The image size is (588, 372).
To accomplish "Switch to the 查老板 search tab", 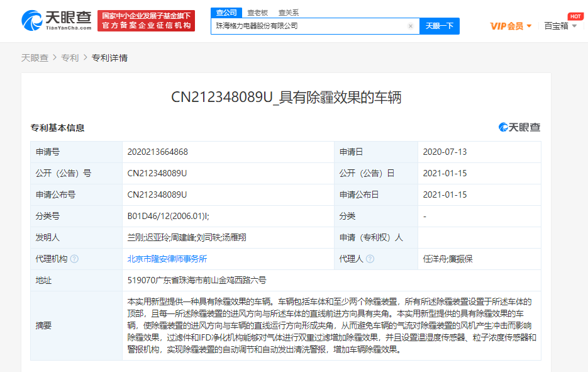I will coord(257,13).
